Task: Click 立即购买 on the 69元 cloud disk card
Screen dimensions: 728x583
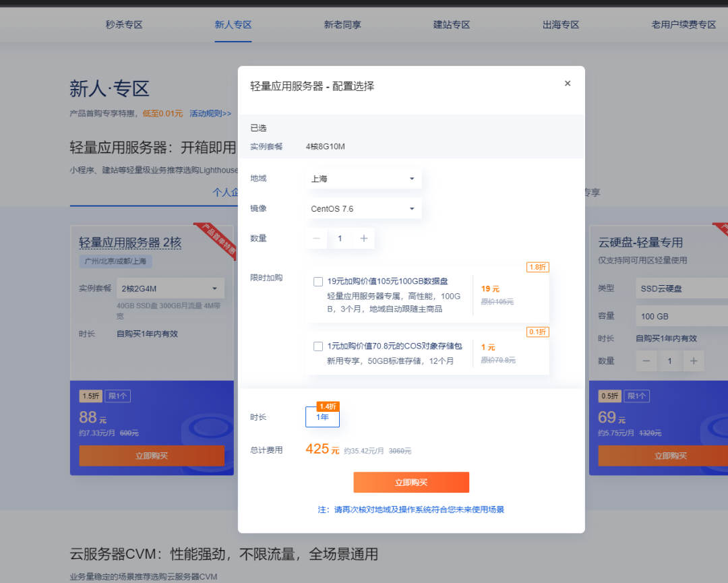Action: pos(663,456)
